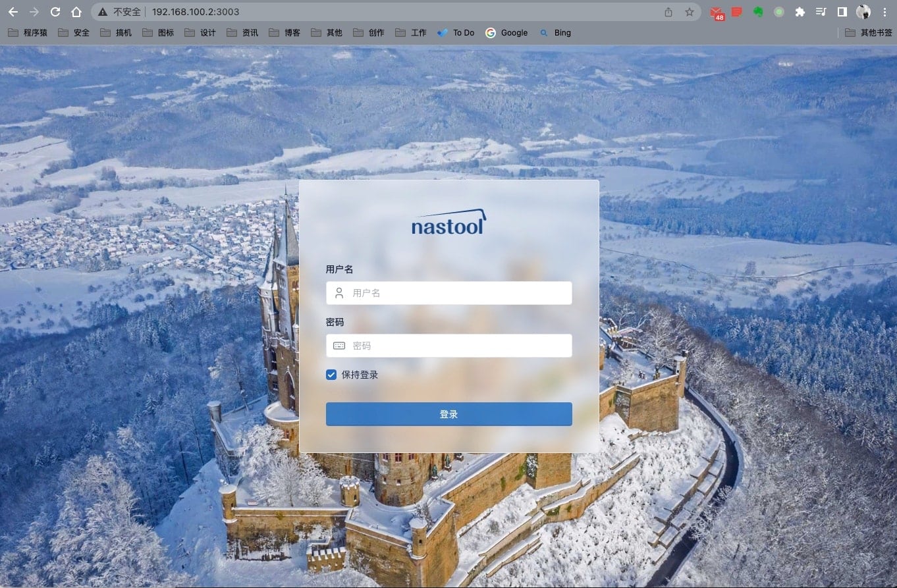Open the 创作 bookmark folder
Screen dimensions: 897x588
click(x=369, y=32)
